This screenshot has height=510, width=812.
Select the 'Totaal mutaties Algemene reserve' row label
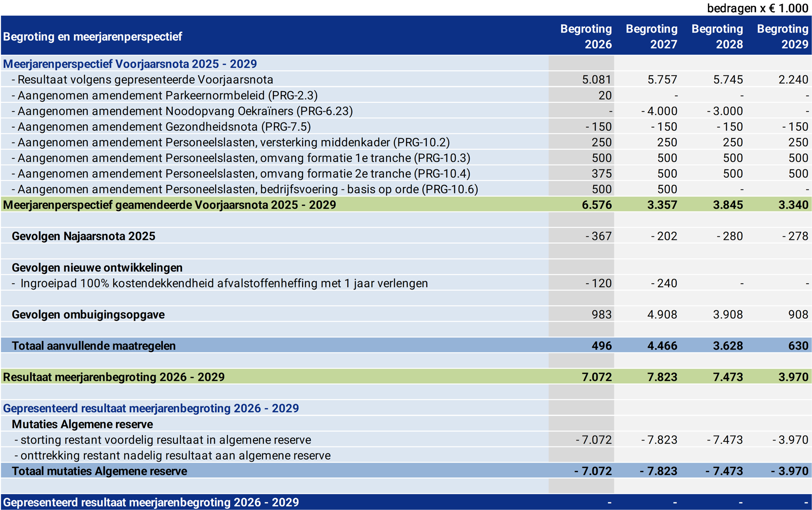99,471
